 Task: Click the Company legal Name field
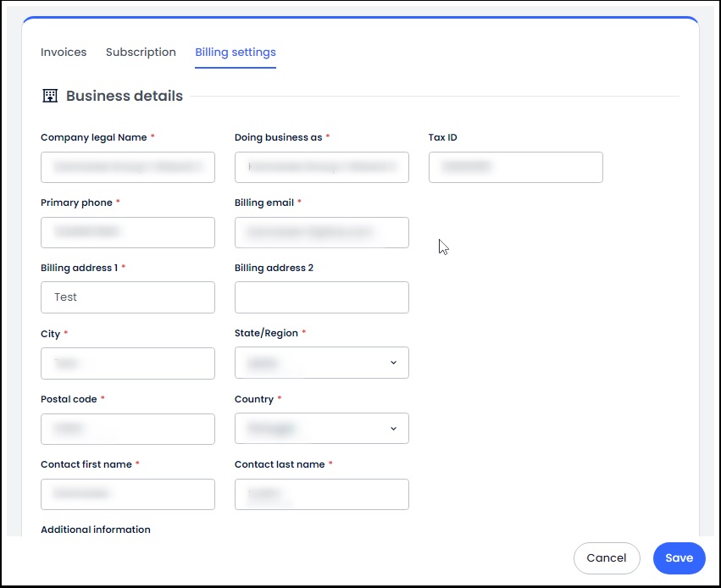(x=127, y=167)
